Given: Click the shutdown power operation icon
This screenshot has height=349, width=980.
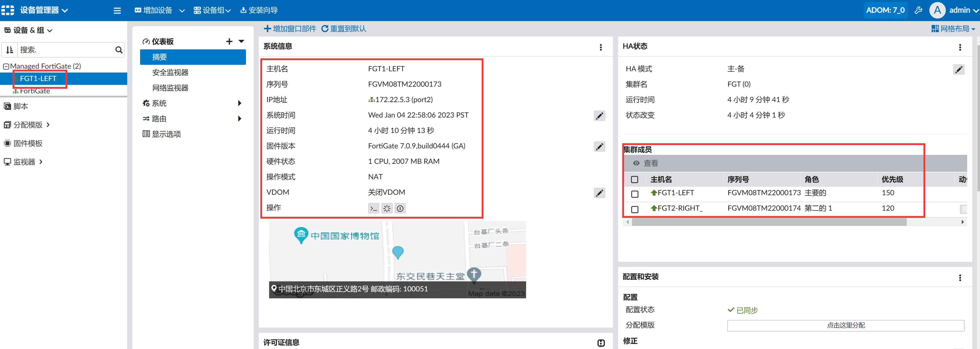Looking at the screenshot, I should pyautogui.click(x=400, y=208).
